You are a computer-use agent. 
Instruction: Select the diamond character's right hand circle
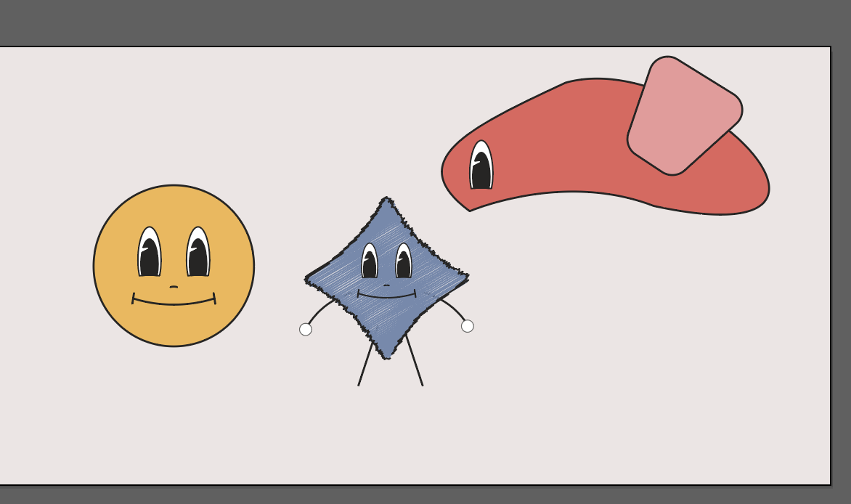468,326
